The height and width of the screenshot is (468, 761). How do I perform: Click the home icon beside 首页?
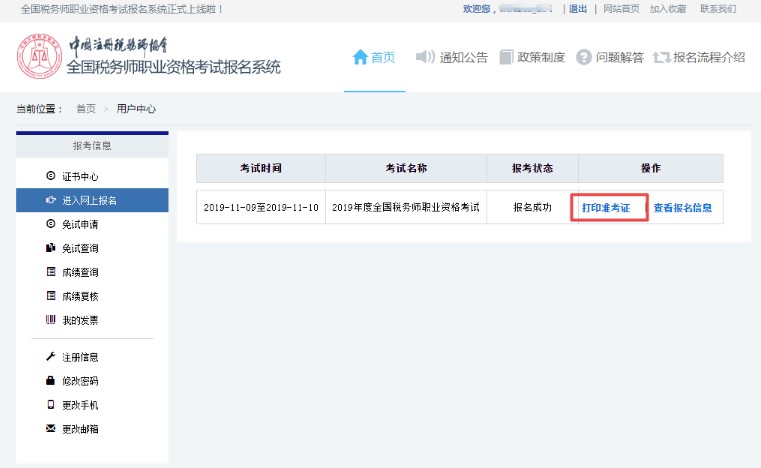point(360,57)
